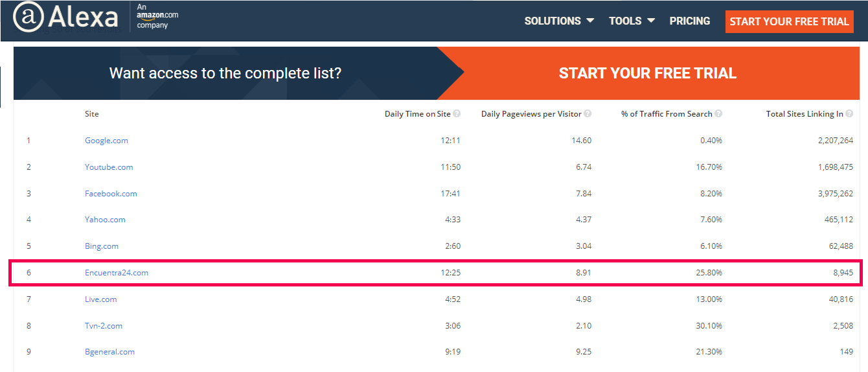This screenshot has width=868, height=372.
Task: Open the Tvn-2.com site link
Action: [104, 326]
